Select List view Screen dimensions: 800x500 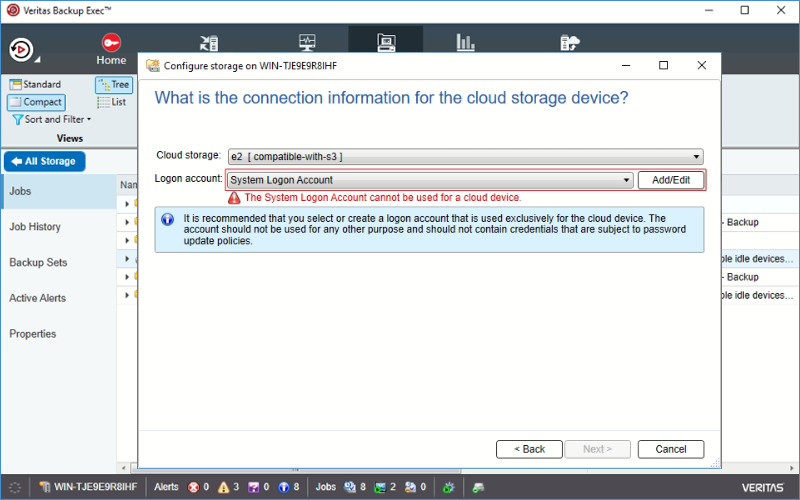tap(112, 102)
